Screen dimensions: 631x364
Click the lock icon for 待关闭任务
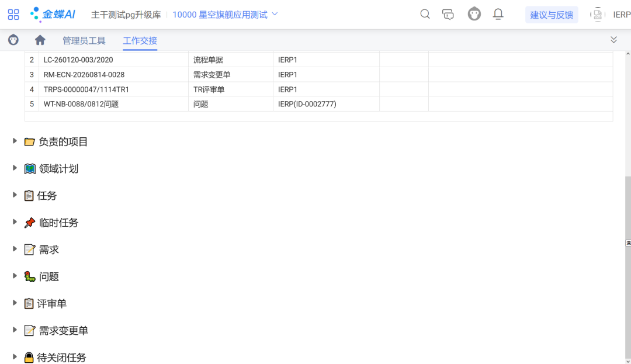[x=29, y=357]
